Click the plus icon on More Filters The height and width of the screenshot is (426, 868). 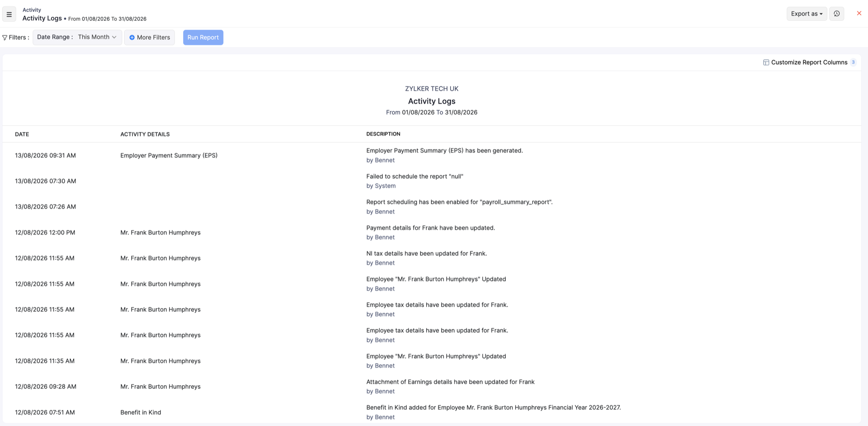point(132,38)
